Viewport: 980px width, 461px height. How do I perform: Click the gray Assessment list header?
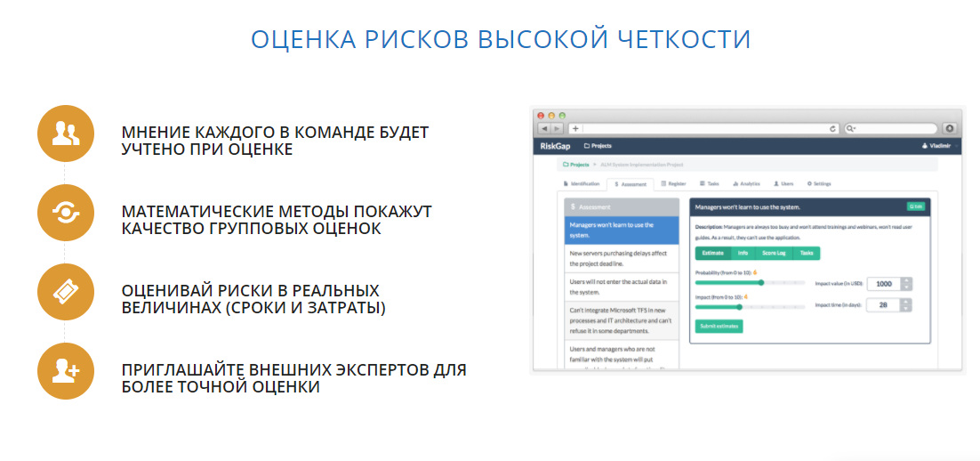622,206
